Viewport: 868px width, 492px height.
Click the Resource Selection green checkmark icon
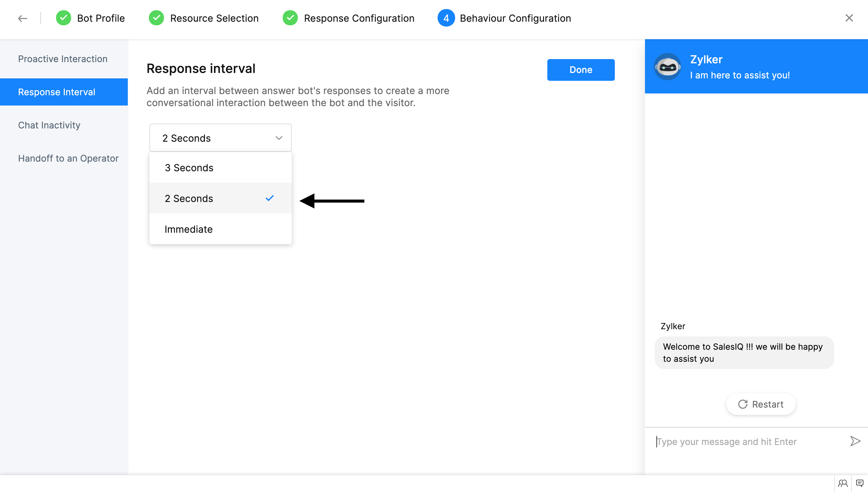(156, 18)
